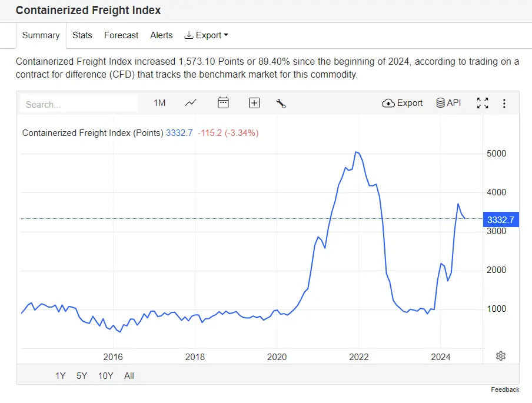This screenshot has height=403, width=532.
Task: Show All historical data range
Action: [x=129, y=375]
